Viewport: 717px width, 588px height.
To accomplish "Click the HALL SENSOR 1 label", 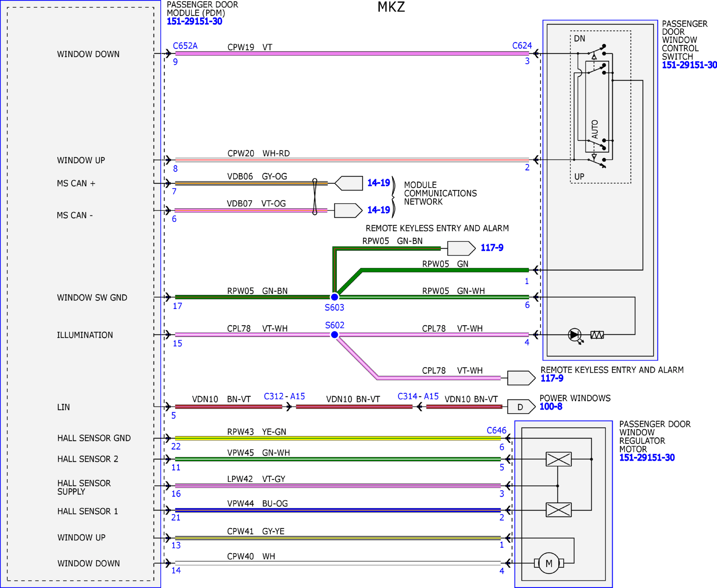I will point(88,511).
